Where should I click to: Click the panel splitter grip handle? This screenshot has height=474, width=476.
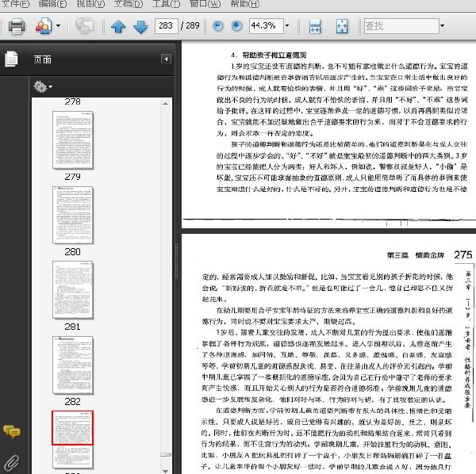pyautogui.click(x=177, y=261)
